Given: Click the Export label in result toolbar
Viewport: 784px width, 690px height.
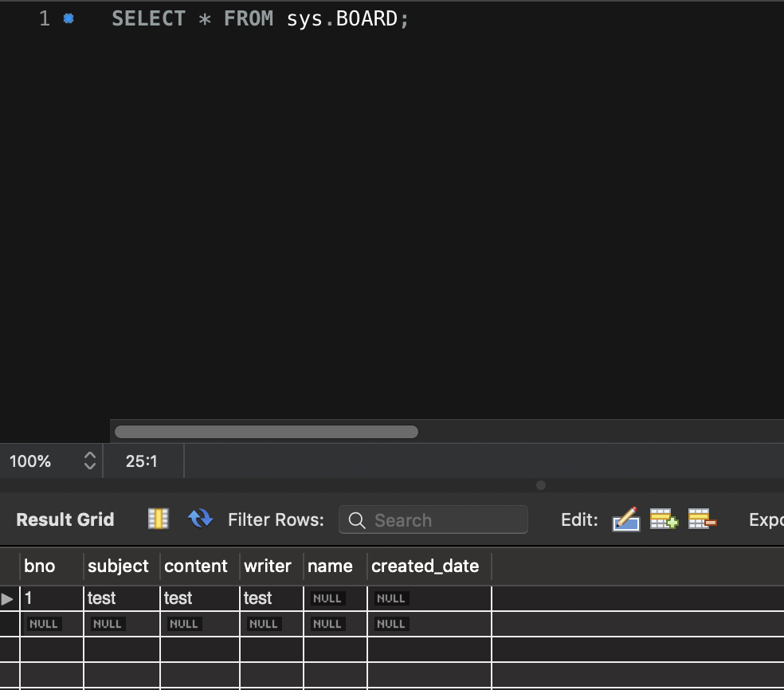Looking at the screenshot, I should click(x=766, y=520).
